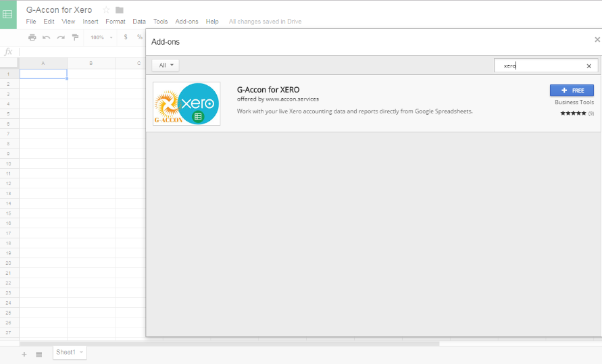This screenshot has height=364, width=602.
Task: Open the all sheets list icon
Action: [x=39, y=354]
